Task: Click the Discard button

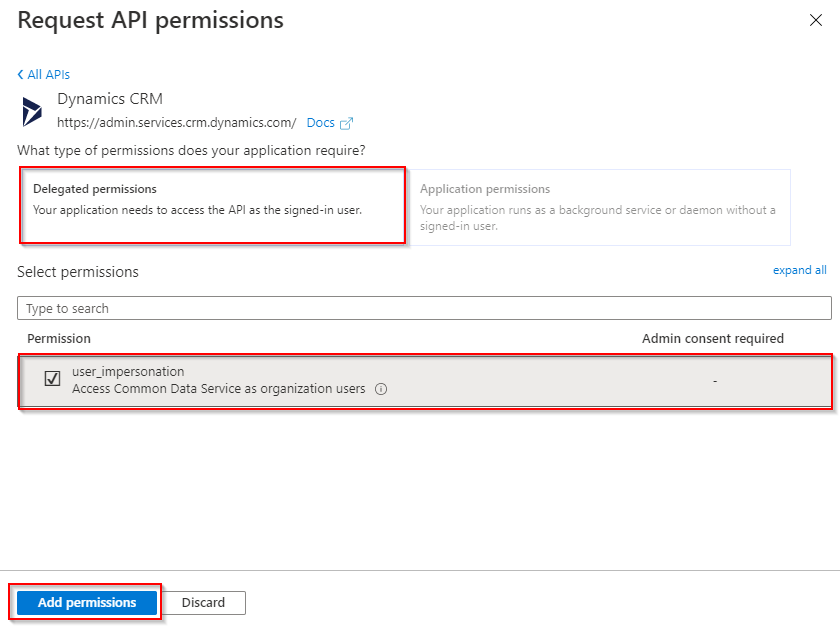Action: click(203, 602)
